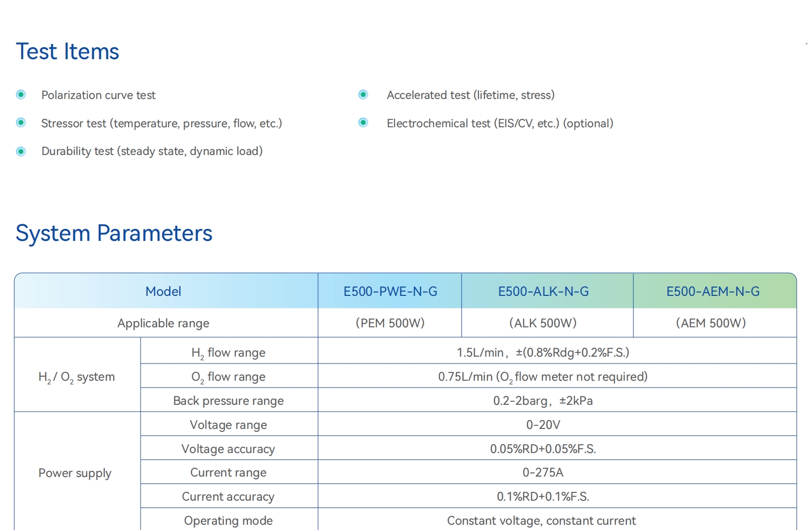Image resolution: width=812 pixels, height=530 pixels.
Task: Select the 0.75L/min O2 flow value cell
Action: (543, 377)
